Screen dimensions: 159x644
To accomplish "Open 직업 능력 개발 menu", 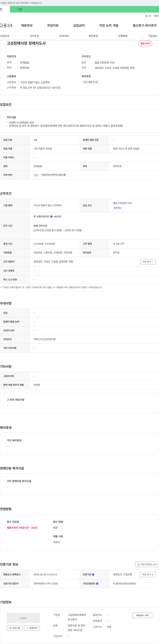I will coord(109,25).
